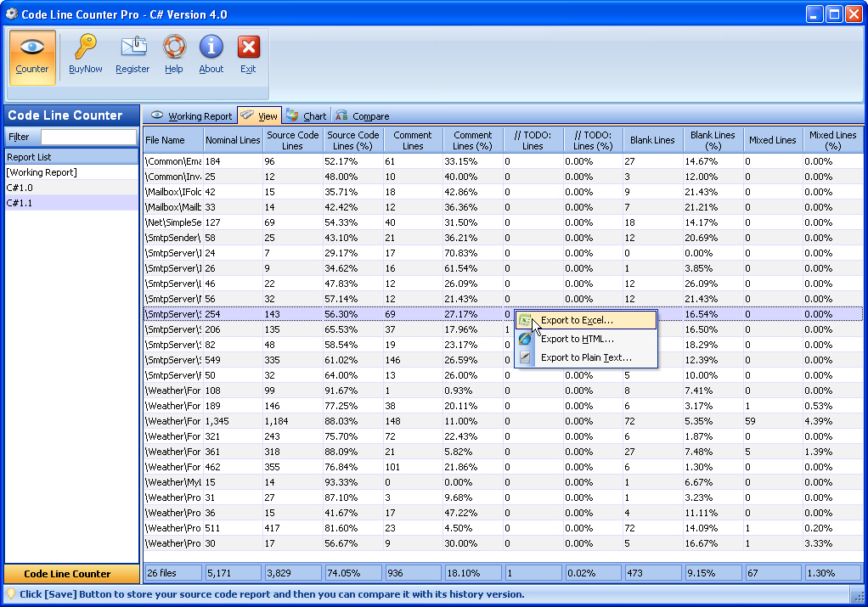The height and width of the screenshot is (607, 868).
Task: Click the 18.10% total summary box
Action: pos(473,573)
